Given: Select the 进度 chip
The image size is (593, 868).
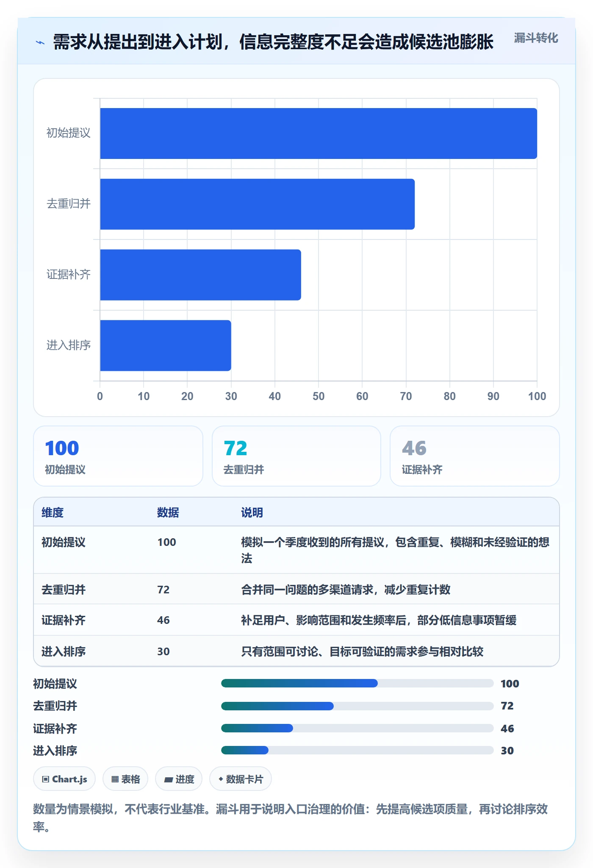Looking at the screenshot, I should tap(179, 779).
